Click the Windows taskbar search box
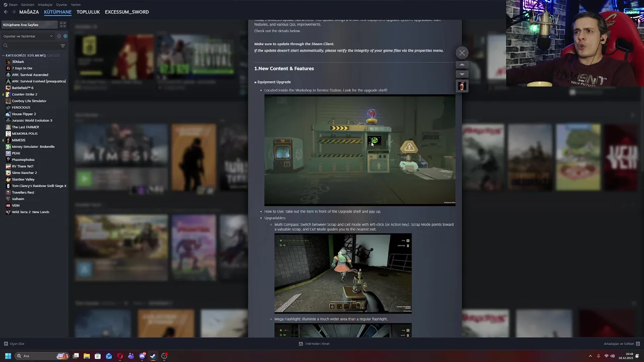 [x=42, y=356]
